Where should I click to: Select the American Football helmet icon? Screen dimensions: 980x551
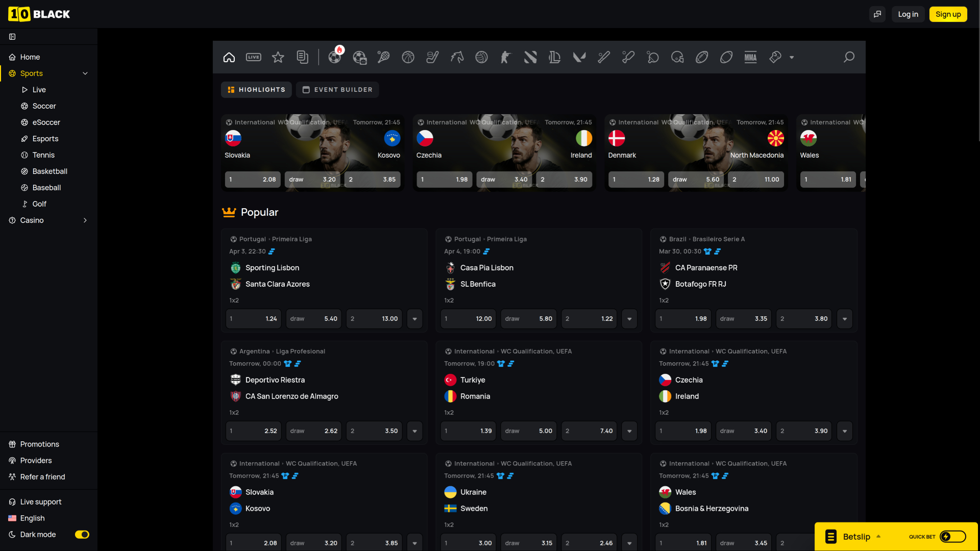click(678, 57)
